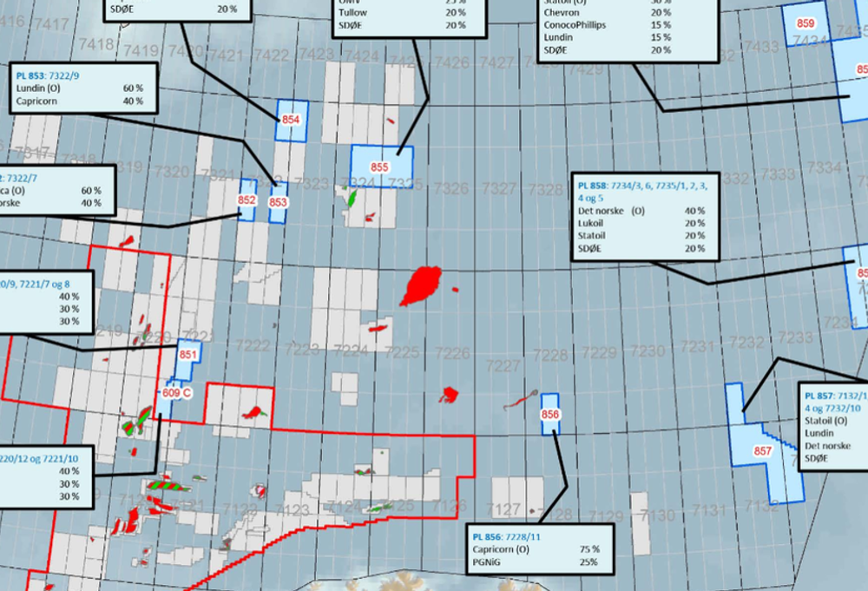Click 'Statoil' 20 % row in PL 858 callout
The width and height of the screenshot is (868, 591).
point(641,235)
